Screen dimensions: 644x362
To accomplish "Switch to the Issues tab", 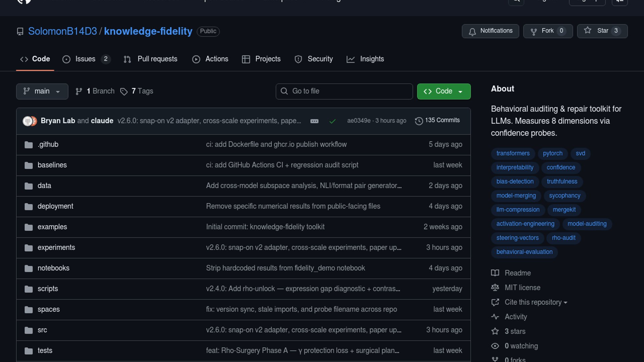I will (85, 59).
